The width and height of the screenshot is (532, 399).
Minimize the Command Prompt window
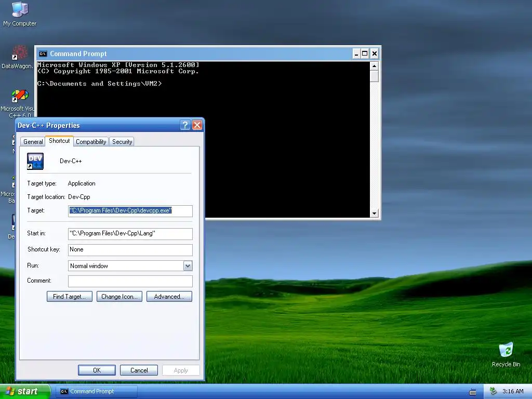(x=356, y=54)
